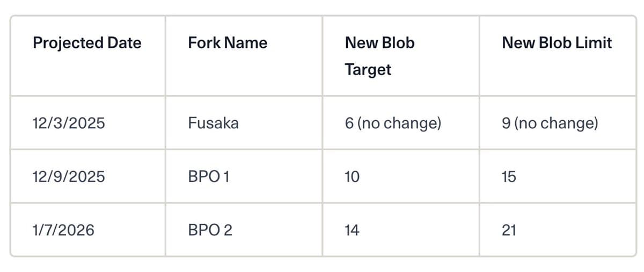Viewport: 644px width, 272px height.
Task: Click the 6 (no change) cell
Action: click(x=393, y=123)
